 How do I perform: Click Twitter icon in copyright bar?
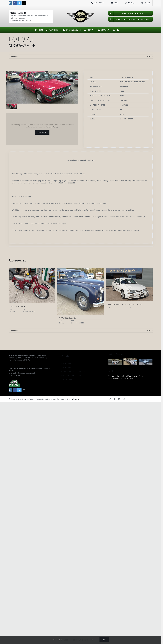coord(119,399)
